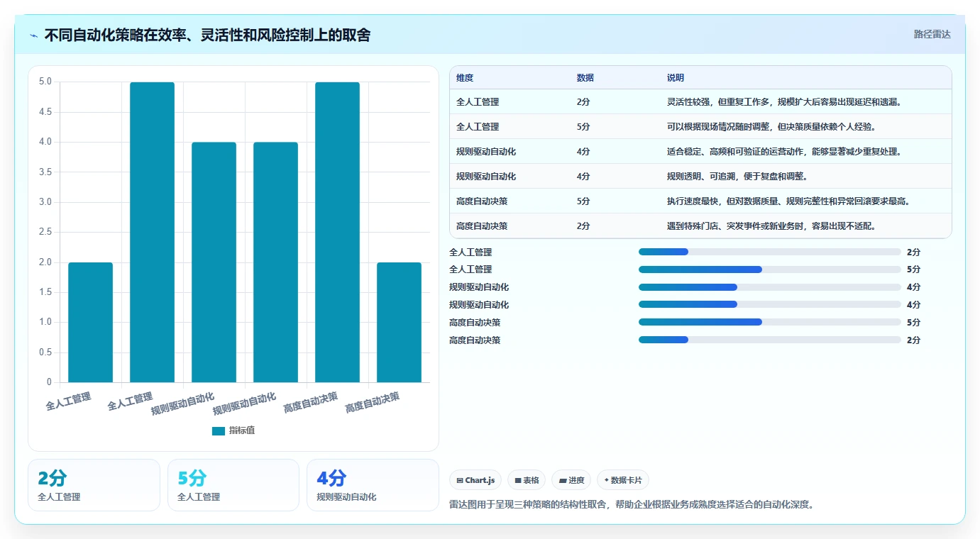Select the 高度自动决策 bar with value 2
Screen dimensions: 980x539
pyautogui.click(x=399, y=323)
